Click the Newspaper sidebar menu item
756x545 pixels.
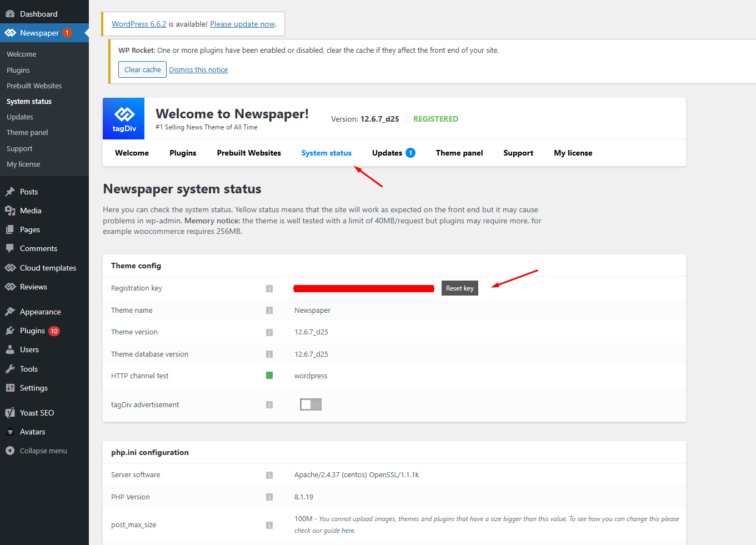[44, 33]
